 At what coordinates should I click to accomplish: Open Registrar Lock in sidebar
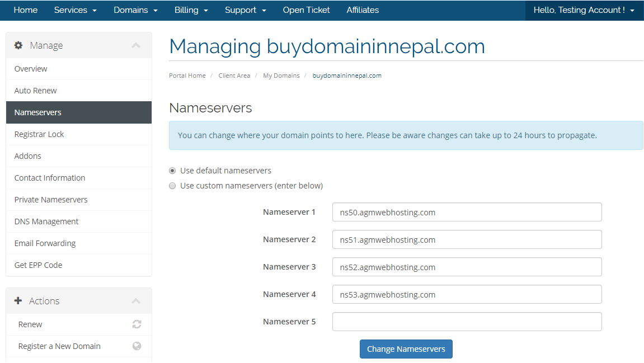tap(39, 134)
